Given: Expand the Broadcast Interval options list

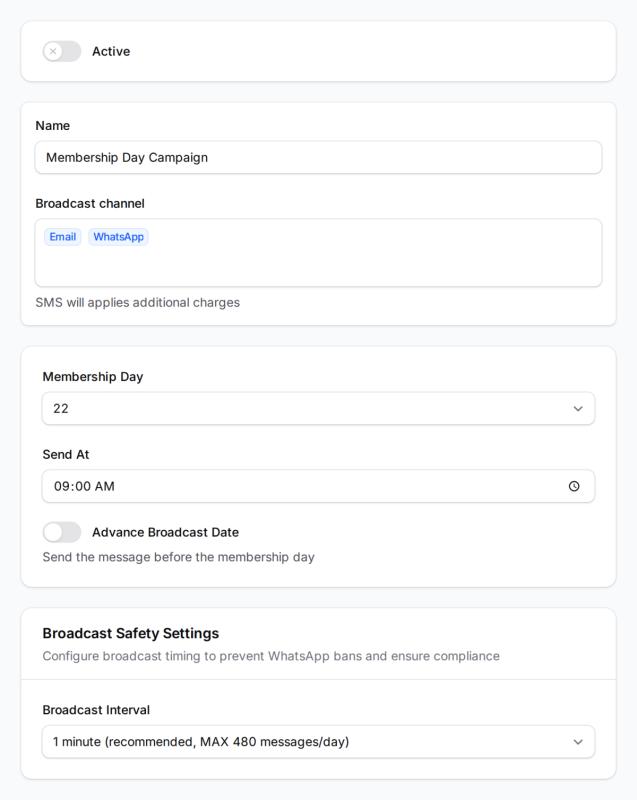Looking at the screenshot, I should (318, 743).
